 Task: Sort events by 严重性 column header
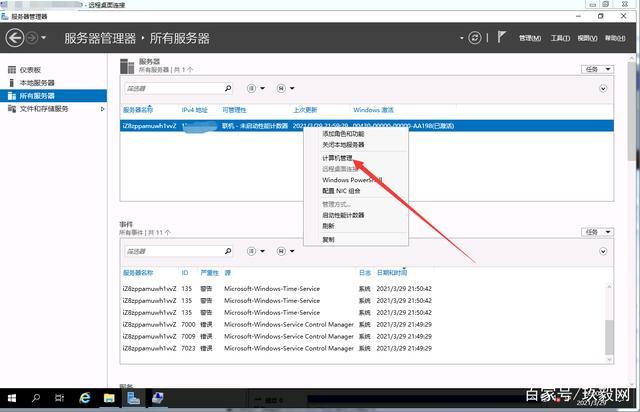coord(209,273)
